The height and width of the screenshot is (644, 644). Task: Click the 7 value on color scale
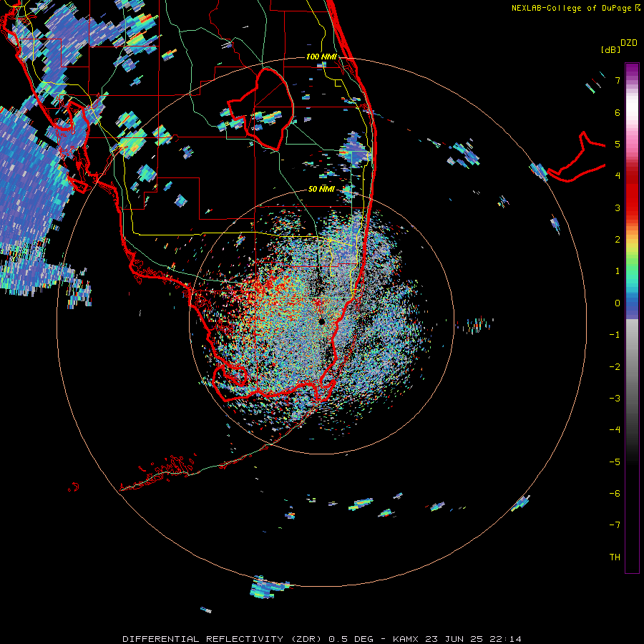click(x=618, y=80)
